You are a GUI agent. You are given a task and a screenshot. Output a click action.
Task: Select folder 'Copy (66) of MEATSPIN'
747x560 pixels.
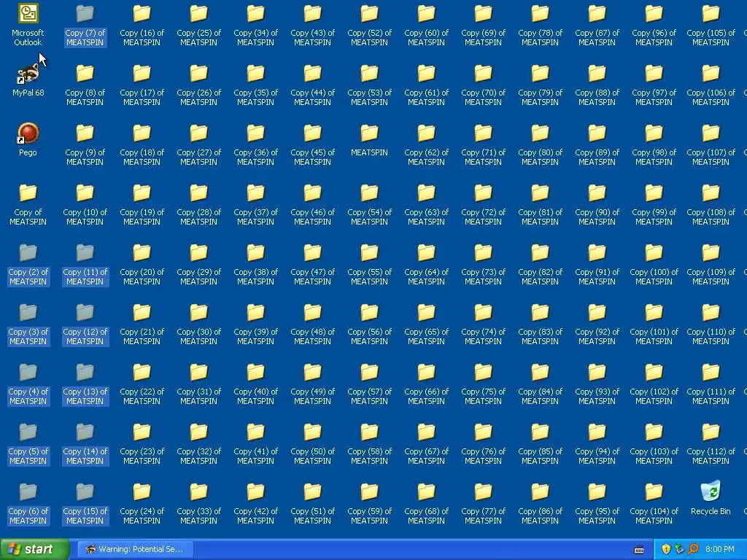(x=426, y=384)
